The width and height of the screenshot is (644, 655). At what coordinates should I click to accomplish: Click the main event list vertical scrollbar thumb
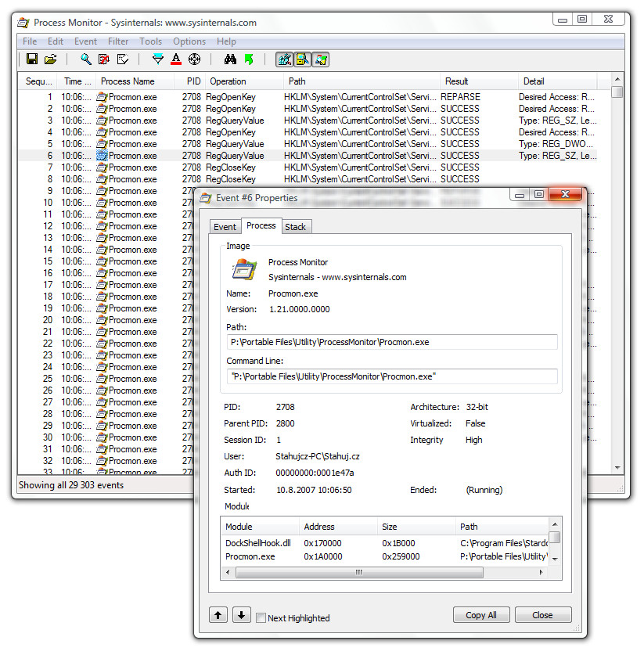[x=617, y=92]
